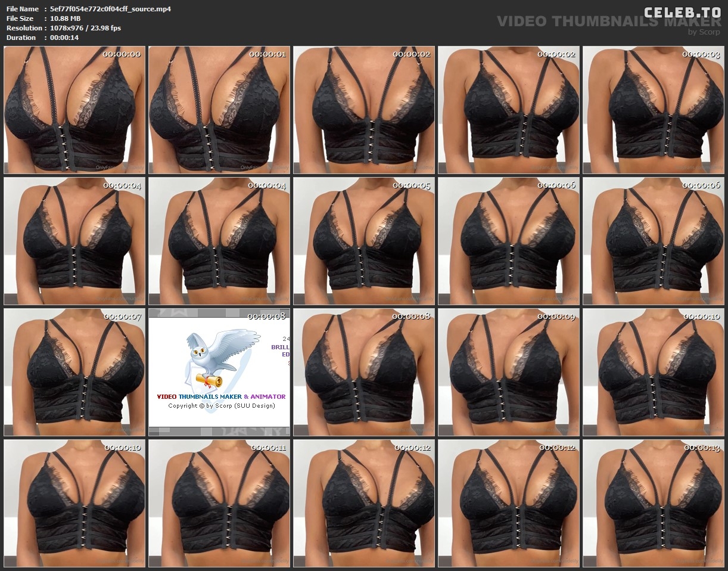
Task: Select the 00:00:14 duration value
Action: (64, 38)
